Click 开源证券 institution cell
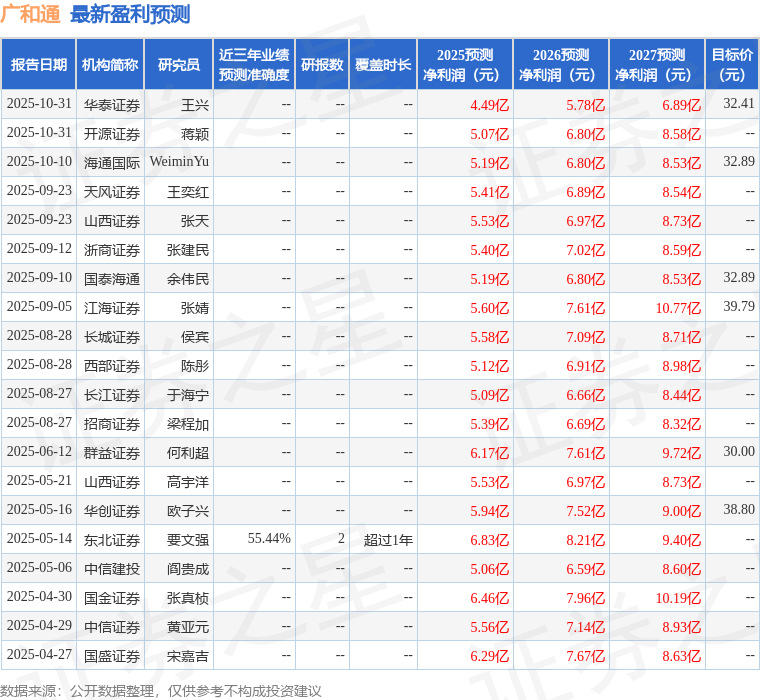This screenshot has width=760, height=700. tap(111, 134)
